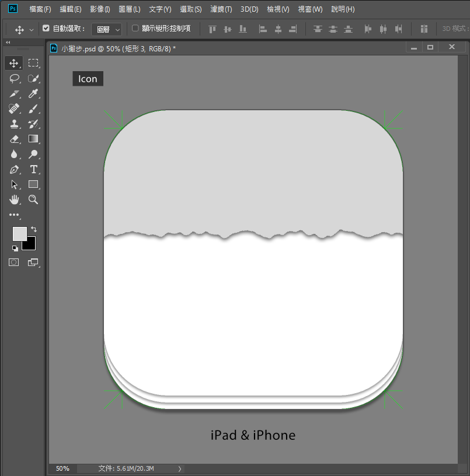The height and width of the screenshot is (476, 470).
Task: Select the Clone Stamp tool
Action: (14, 124)
